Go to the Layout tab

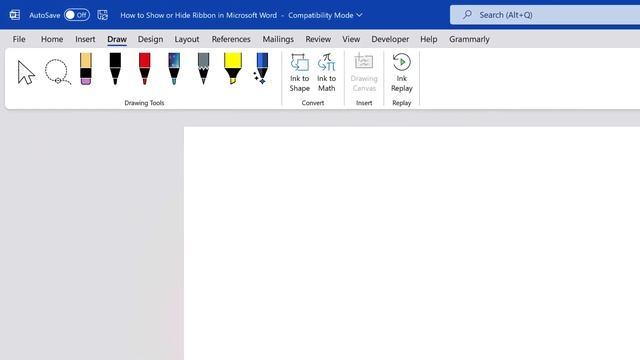click(x=187, y=39)
